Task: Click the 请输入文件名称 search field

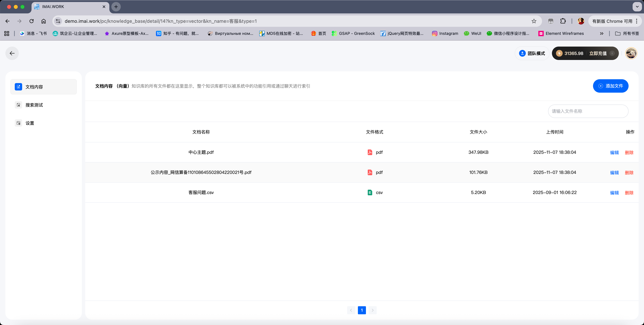Action: 588,111
